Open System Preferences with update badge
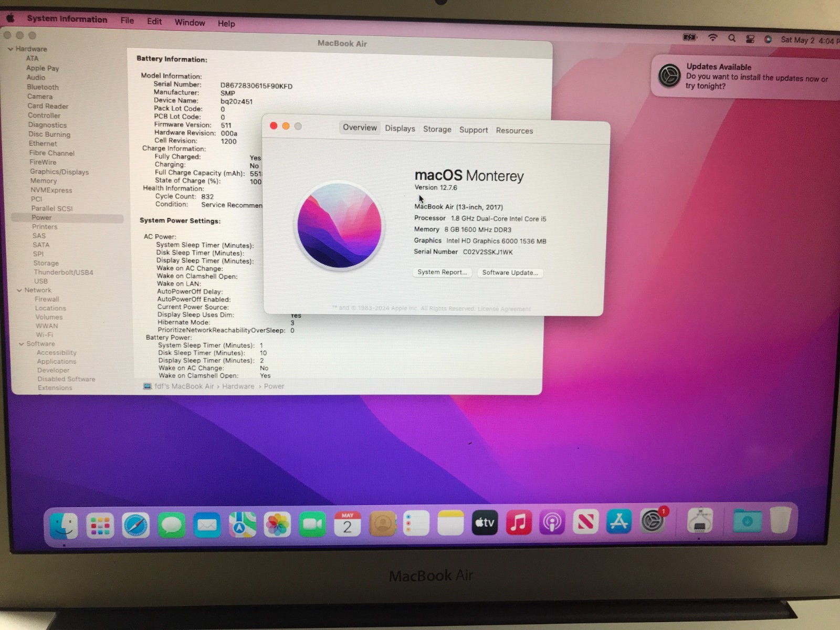840x630 pixels. (x=653, y=521)
